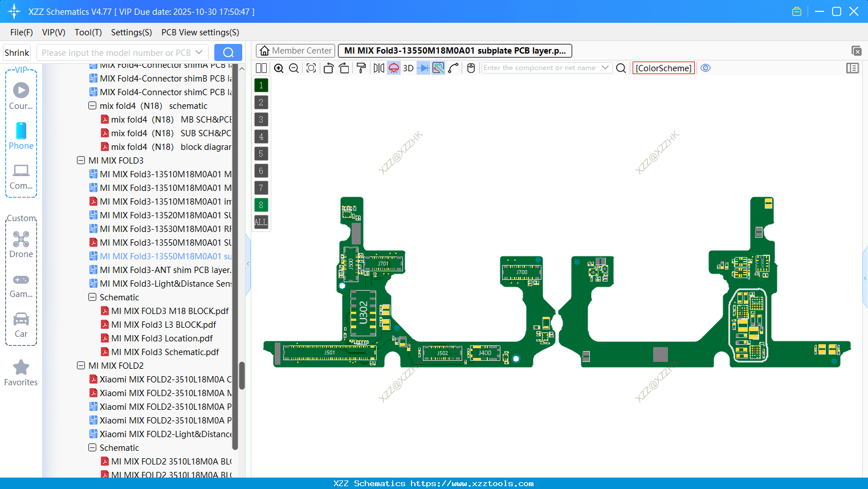Switch to 3D view mode
The height and width of the screenshot is (489, 868).
(407, 68)
